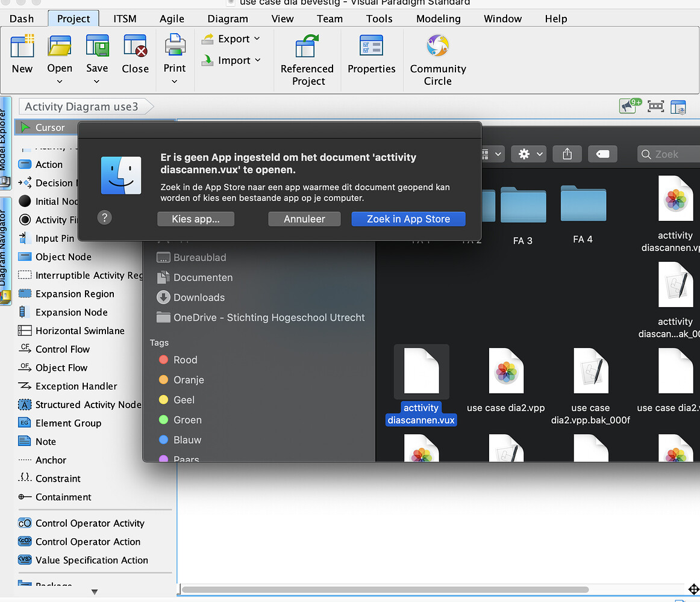Open Community Circle
This screenshot has width=700, height=602.
click(438, 60)
